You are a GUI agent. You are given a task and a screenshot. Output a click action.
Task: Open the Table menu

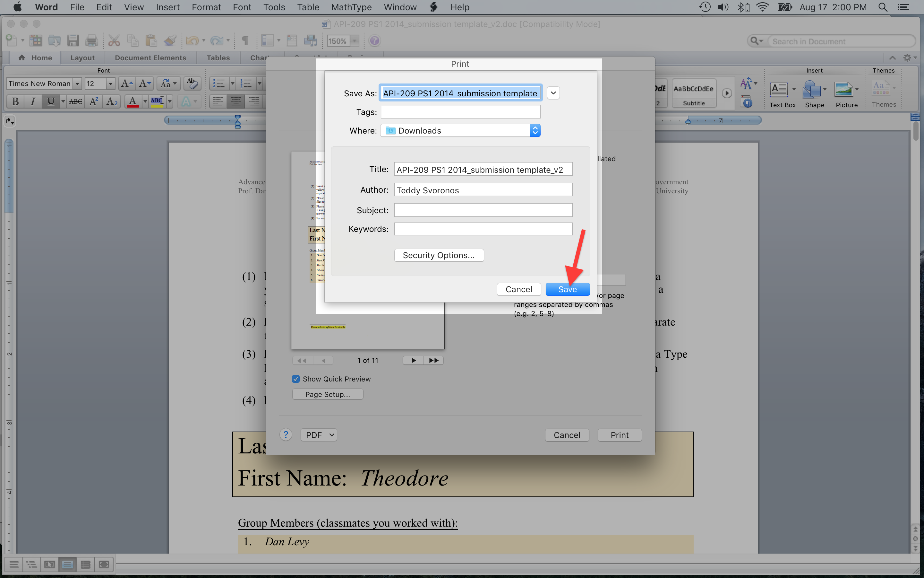[308, 7]
